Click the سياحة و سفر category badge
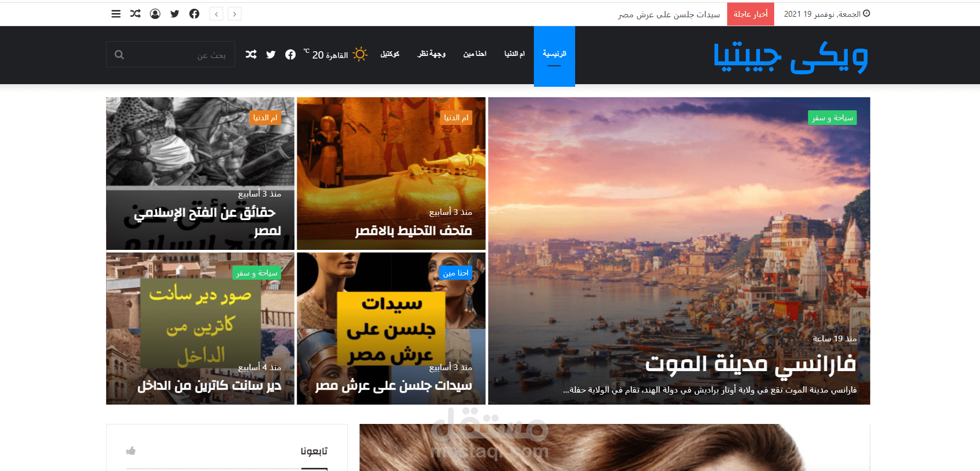Image resolution: width=980 pixels, height=471 pixels. tap(832, 118)
